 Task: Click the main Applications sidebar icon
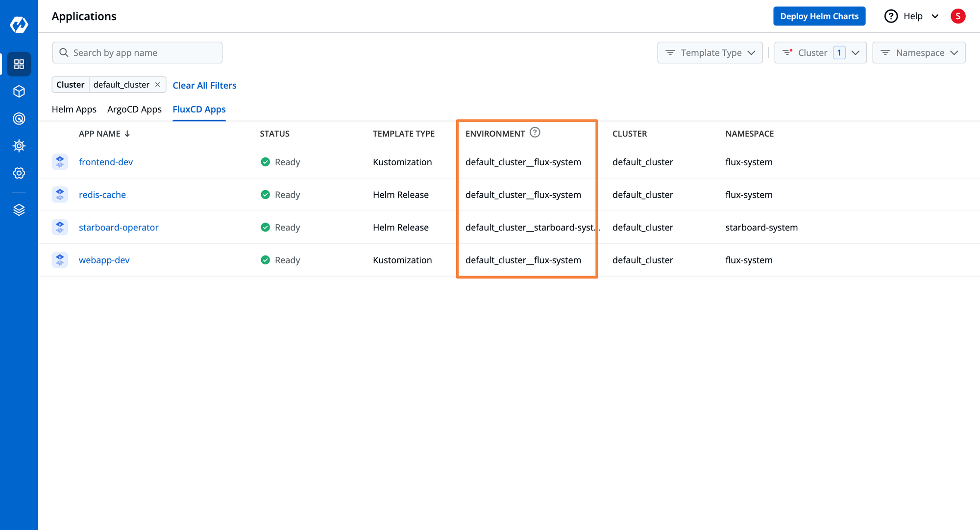tap(18, 64)
